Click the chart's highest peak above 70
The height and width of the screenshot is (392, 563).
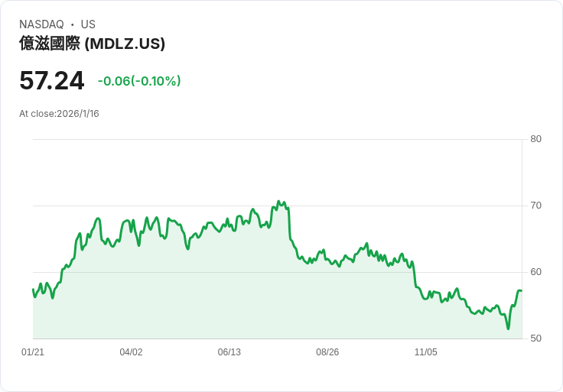pos(278,201)
